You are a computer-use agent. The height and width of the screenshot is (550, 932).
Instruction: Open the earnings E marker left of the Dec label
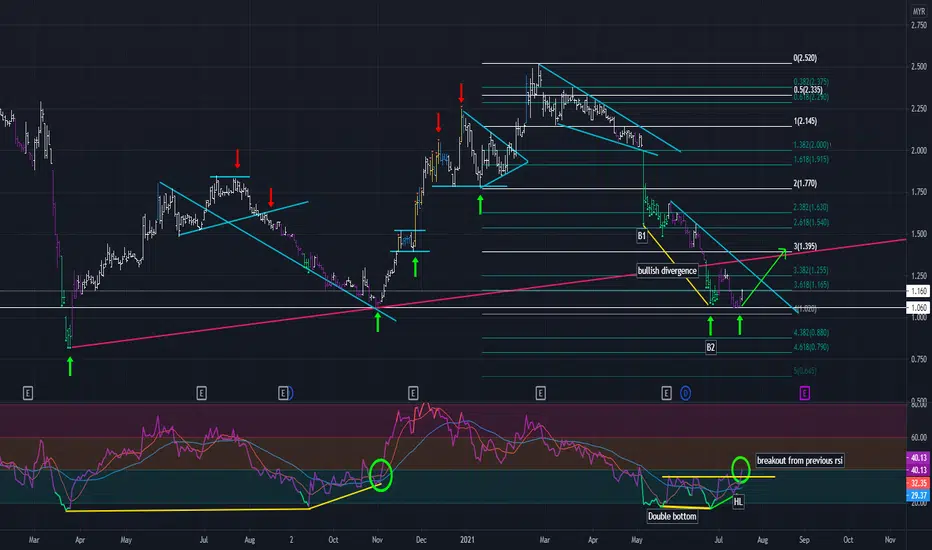click(413, 393)
